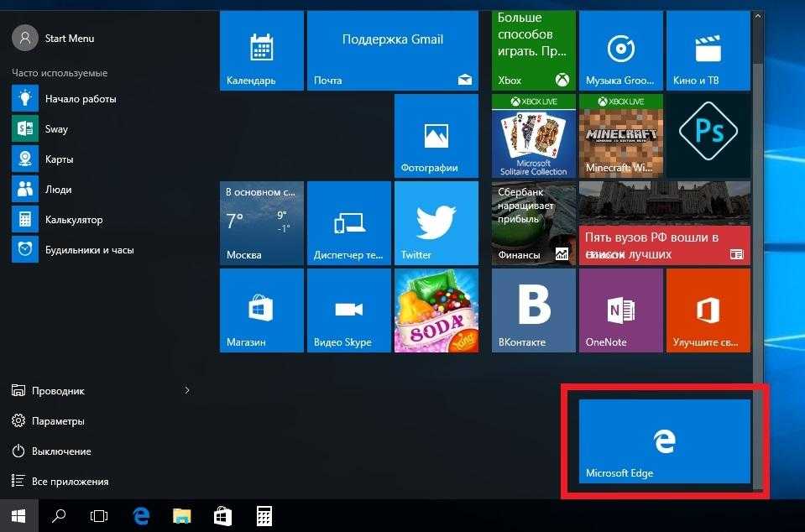Click the Выключение power option
Viewport: 805px width, 532px height.
60,451
